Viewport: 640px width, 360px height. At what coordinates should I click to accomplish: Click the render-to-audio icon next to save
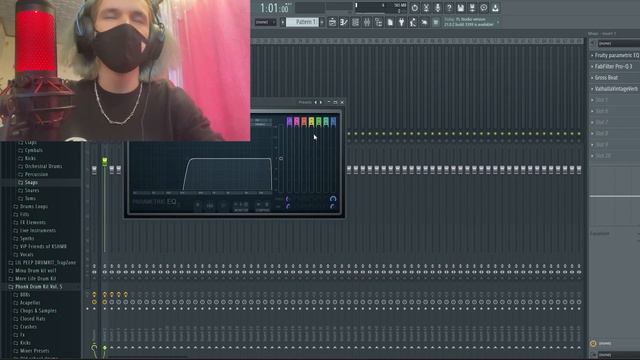click(472, 8)
